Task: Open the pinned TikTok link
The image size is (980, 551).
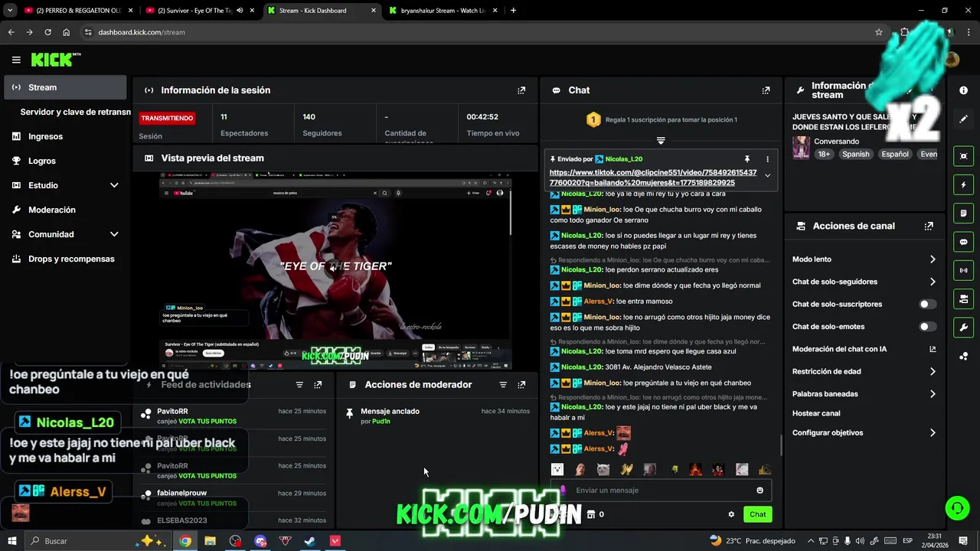Action: (653, 178)
